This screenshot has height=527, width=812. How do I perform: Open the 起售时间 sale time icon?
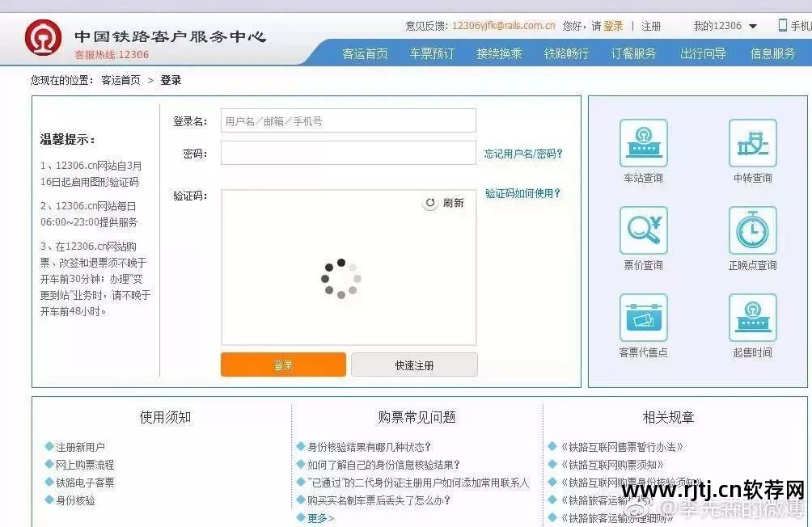[x=752, y=318]
